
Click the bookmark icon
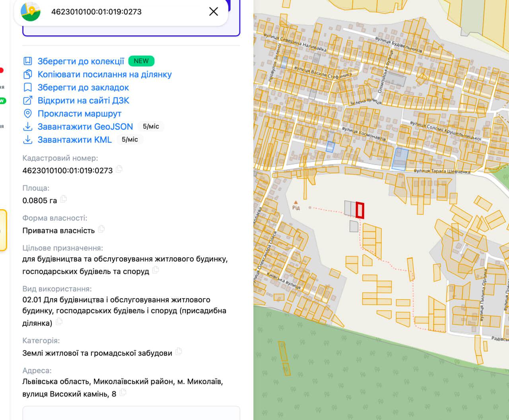point(28,87)
